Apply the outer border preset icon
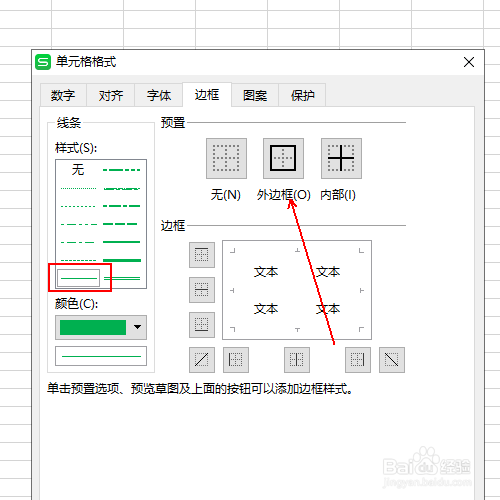The height and width of the screenshot is (500, 500). coord(283,158)
